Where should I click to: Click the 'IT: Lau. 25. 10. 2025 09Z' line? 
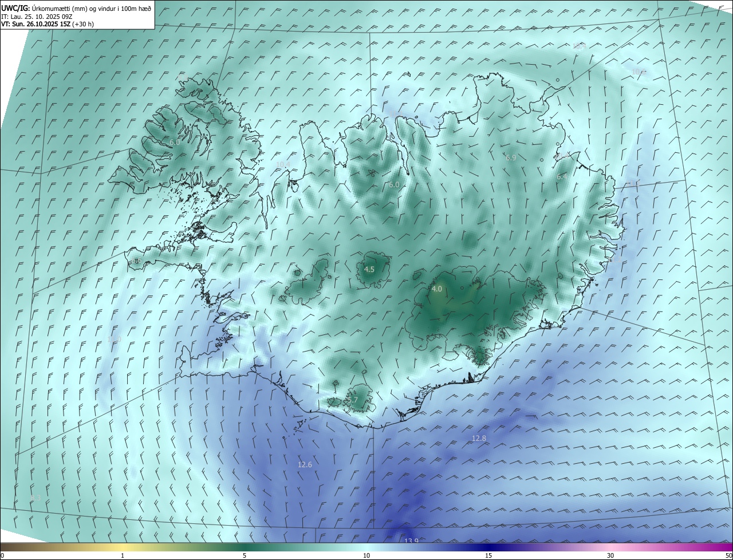(36, 17)
